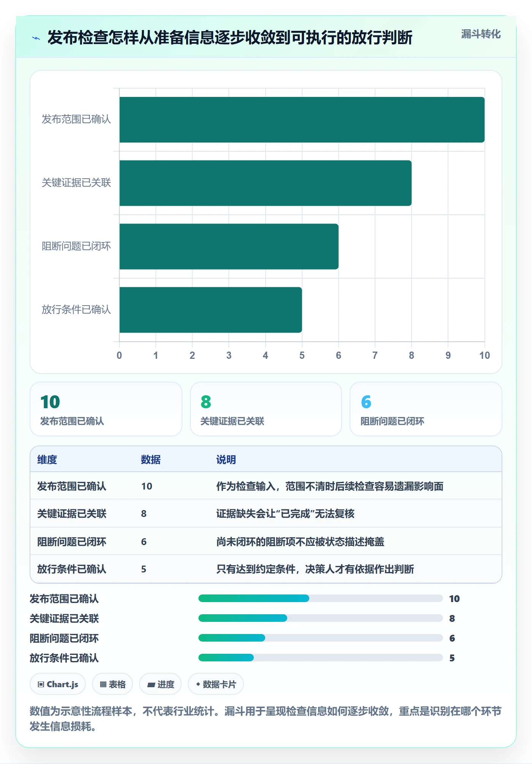Select table cell 关键证据已关联
The width and height of the screenshot is (532, 764).
[72, 514]
